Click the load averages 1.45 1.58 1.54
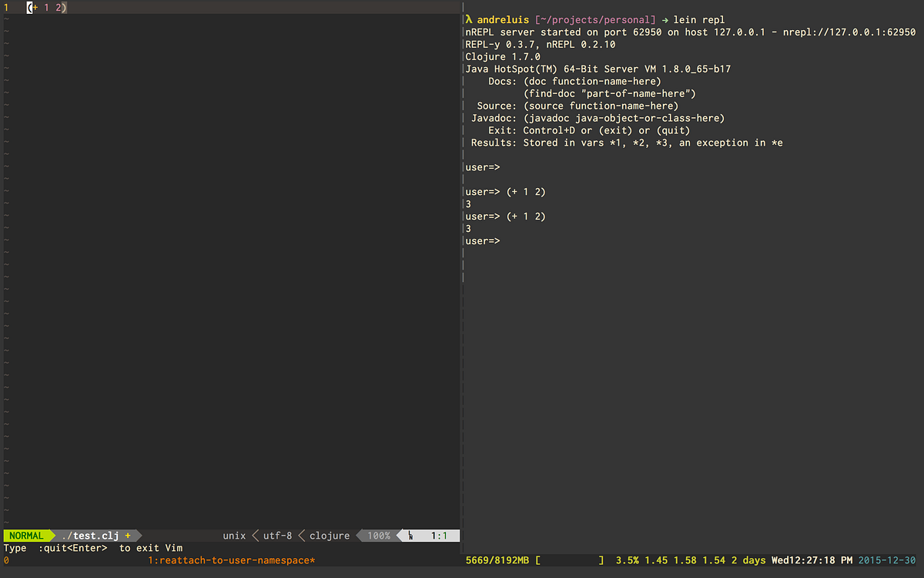The height and width of the screenshot is (578, 924). pos(685,560)
